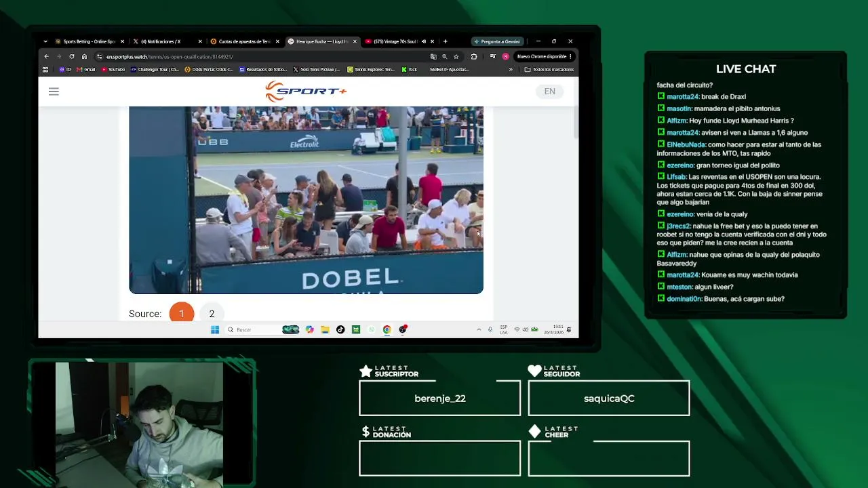The image size is (868, 488).
Task: Click latest follower saquicaQC
Action: [x=609, y=399]
